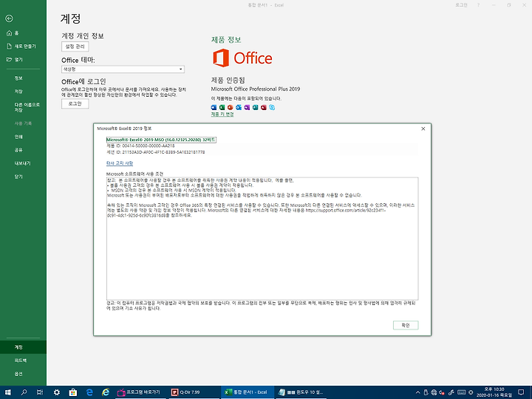Click the Word icon in product list
The height and width of the screenshot is (399, 532).
(x=214, y=107)
